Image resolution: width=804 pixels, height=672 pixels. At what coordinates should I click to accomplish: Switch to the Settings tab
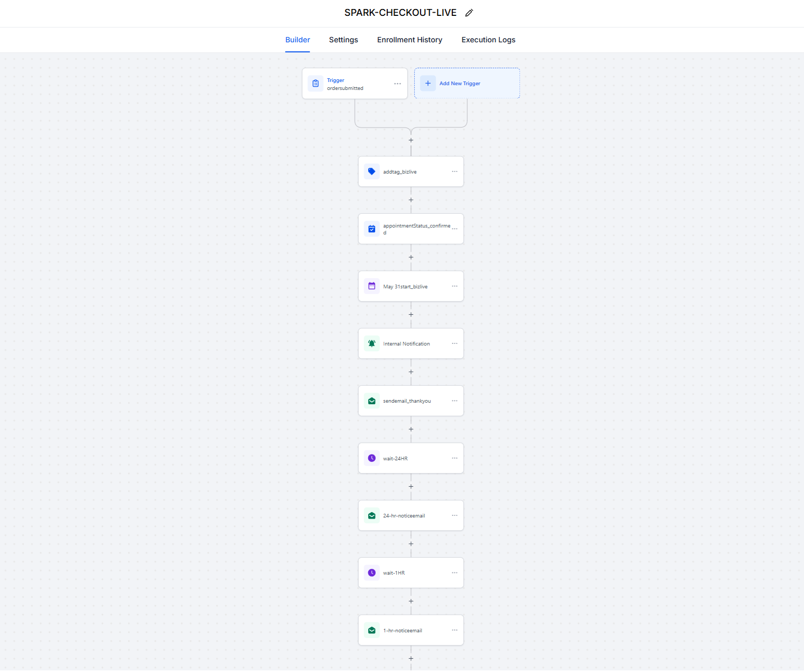(343, 40)
